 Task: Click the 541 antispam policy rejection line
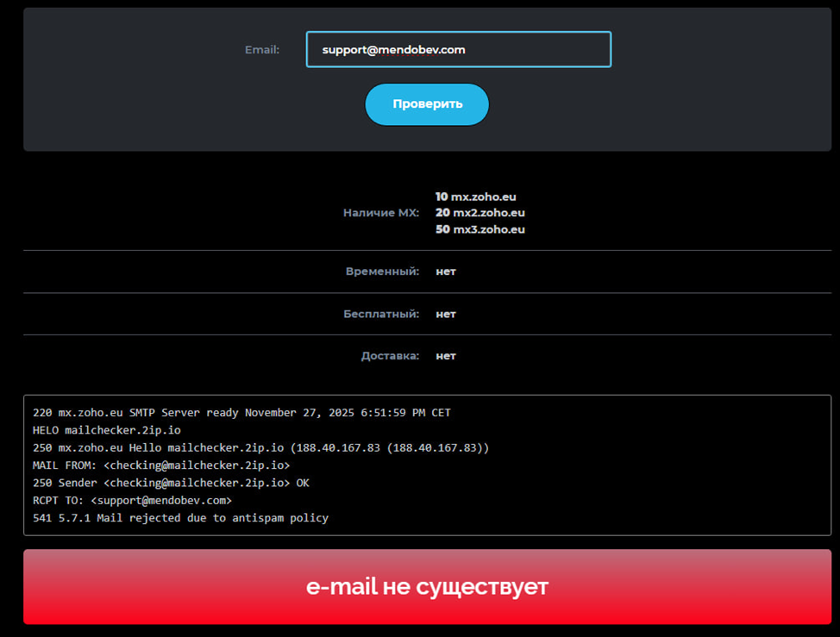180,518
